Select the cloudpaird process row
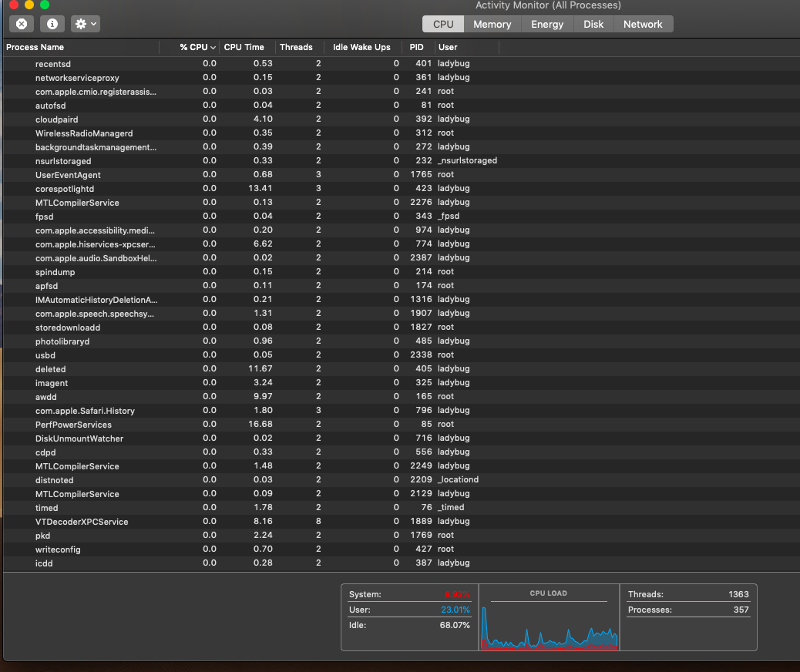The image size is (800, 672). 402,119
